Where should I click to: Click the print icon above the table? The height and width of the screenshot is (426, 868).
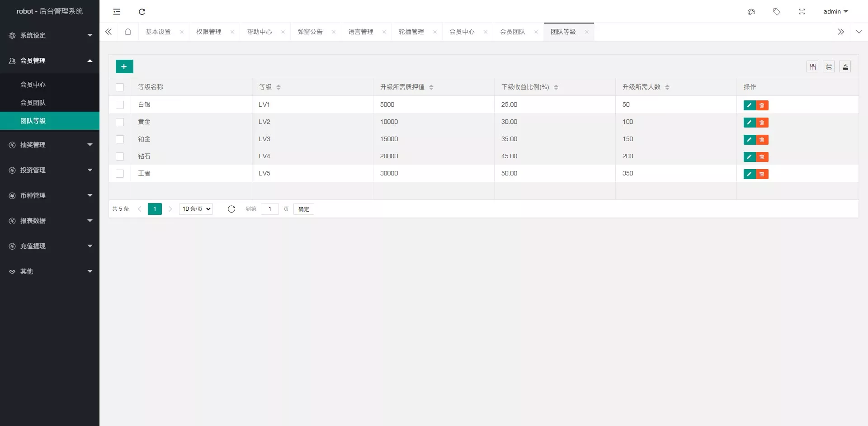(x=829, y=66)
